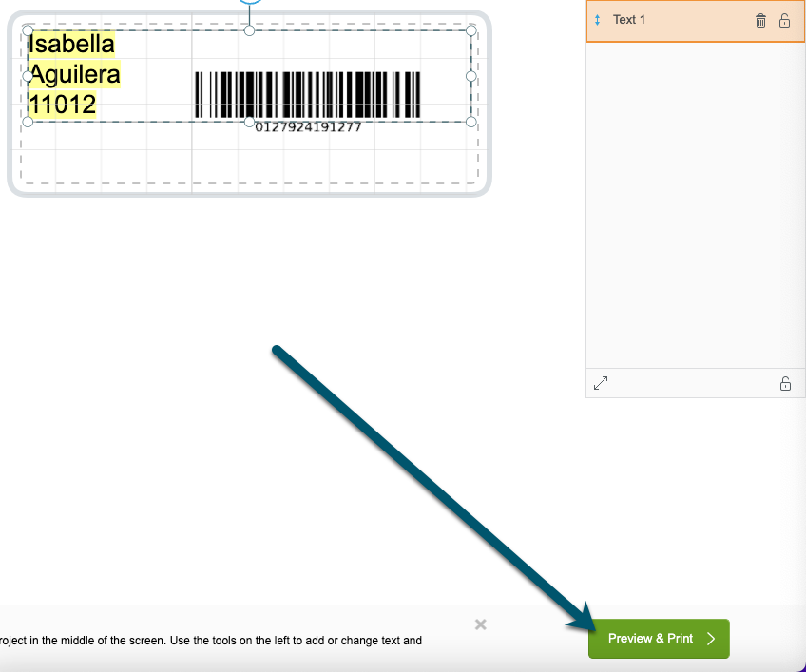The height and width of the screenshot is (672, 806).
Task: Click the Preview & Print button
Action: tap(659, 639)
